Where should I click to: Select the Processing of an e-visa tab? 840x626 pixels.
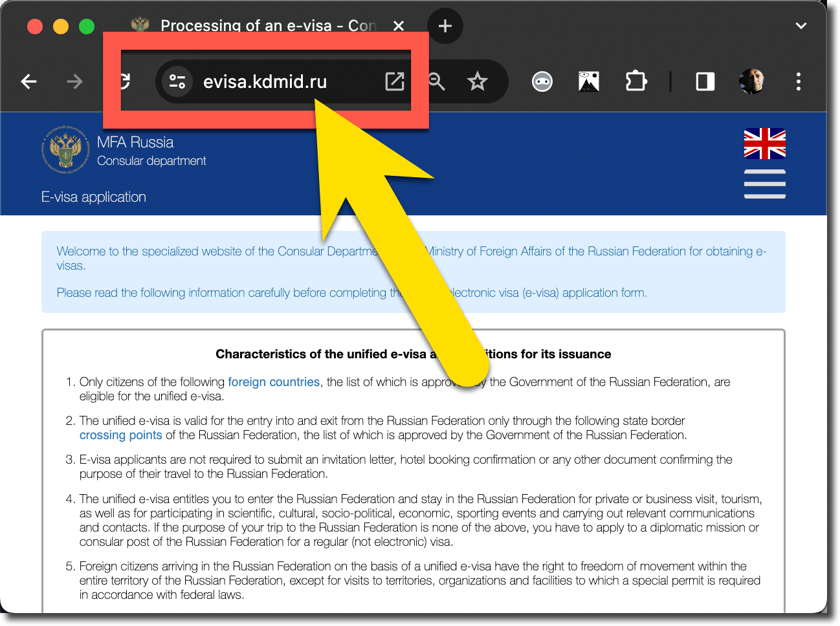(259, 26)
